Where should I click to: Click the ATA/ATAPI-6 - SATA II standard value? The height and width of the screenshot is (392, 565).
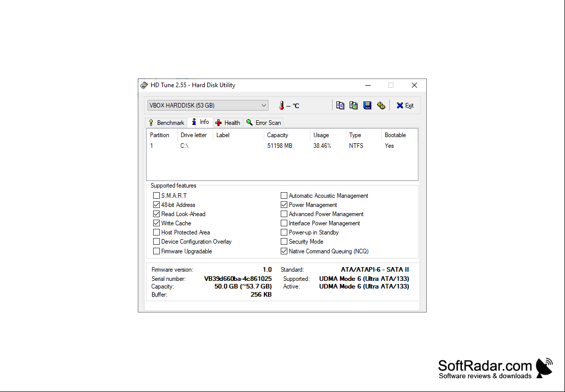coord(375,269)
